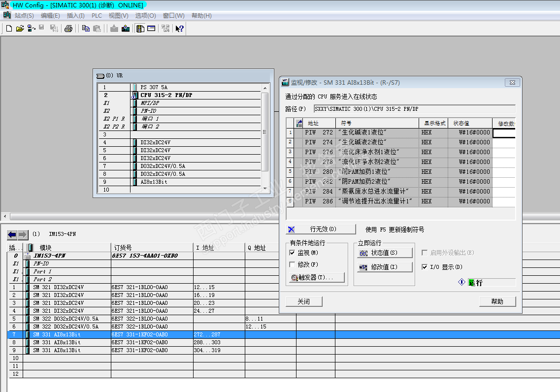Viewport: 560px width, 392px height.
Task: Click the 订货号 column header
Action: tap(152, 247)
